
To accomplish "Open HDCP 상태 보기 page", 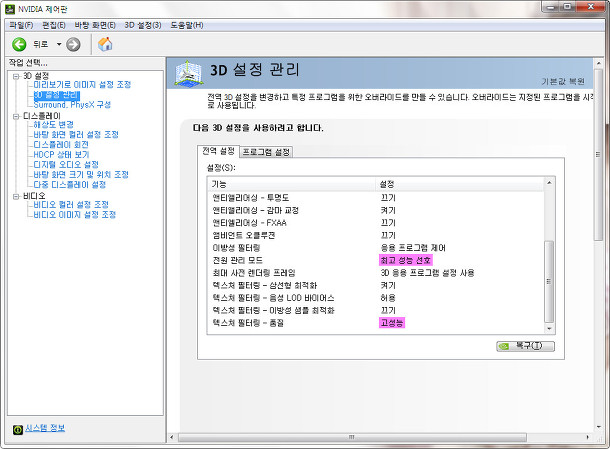I will click(61, 155).
